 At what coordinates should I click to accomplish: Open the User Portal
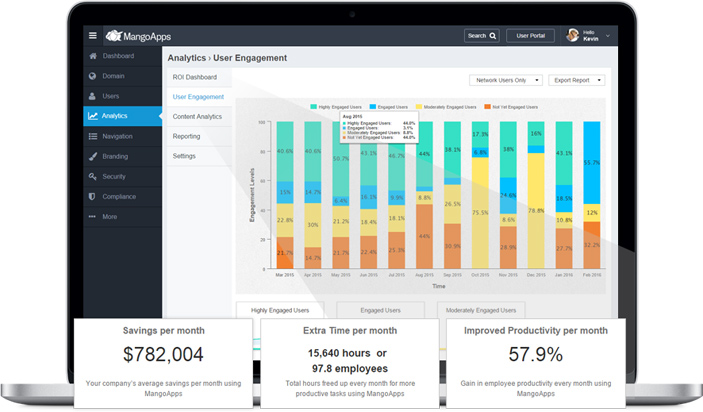coord(530,35)
